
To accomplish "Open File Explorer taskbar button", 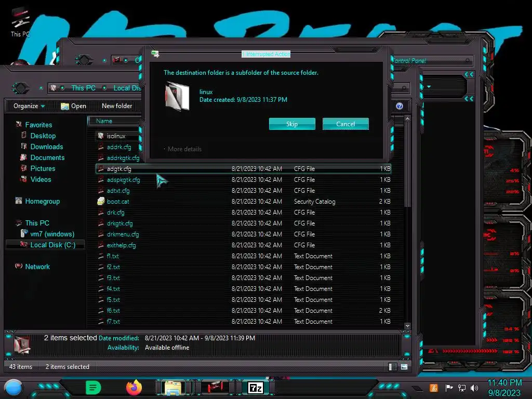I will coord(173,388).
